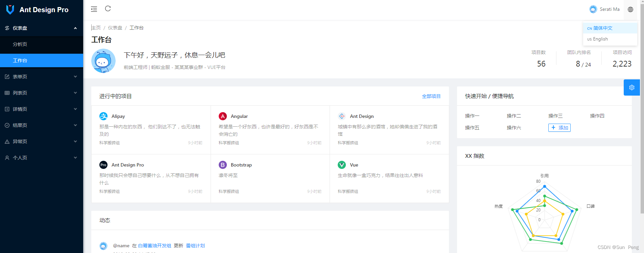The height and width of the screenshot is (253, 644).
Task: Select English language option
Action: (x=610, y=39)
